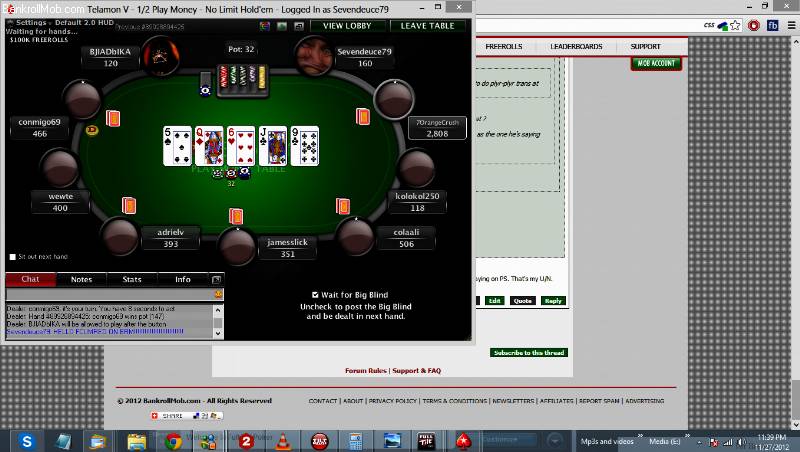
Task: Click the yellow dealer button chip
Action: pos(92,131)
